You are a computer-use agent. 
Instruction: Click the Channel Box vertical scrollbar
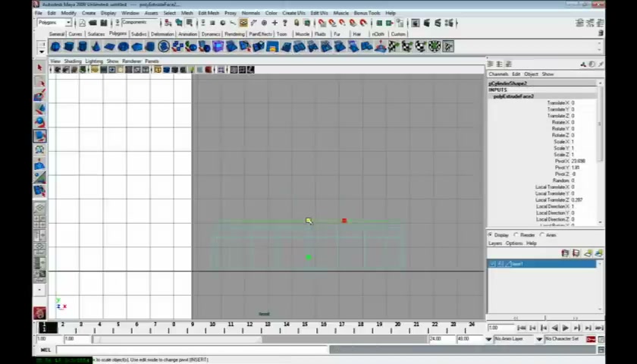(x=601, y=152)
